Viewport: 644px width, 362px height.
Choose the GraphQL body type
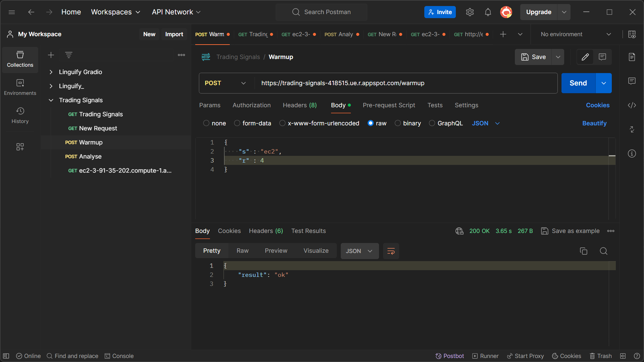click(x=432, y=123)
